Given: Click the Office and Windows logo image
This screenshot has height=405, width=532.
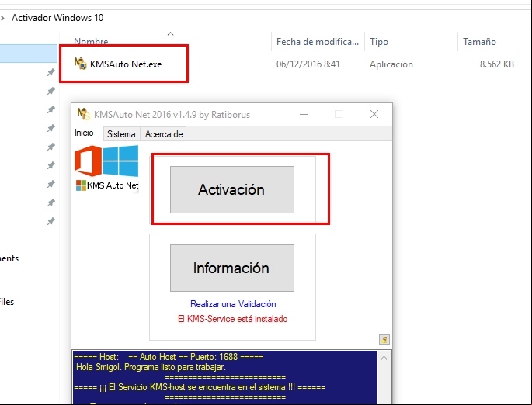Looking at the screenshot, I should [x=106, y=161].
